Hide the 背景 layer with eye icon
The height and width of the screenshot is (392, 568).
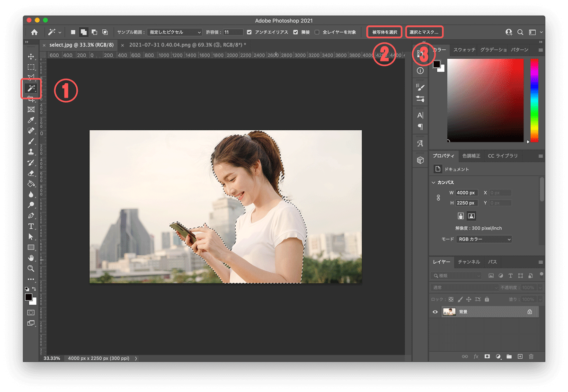[x=435, y=312]
